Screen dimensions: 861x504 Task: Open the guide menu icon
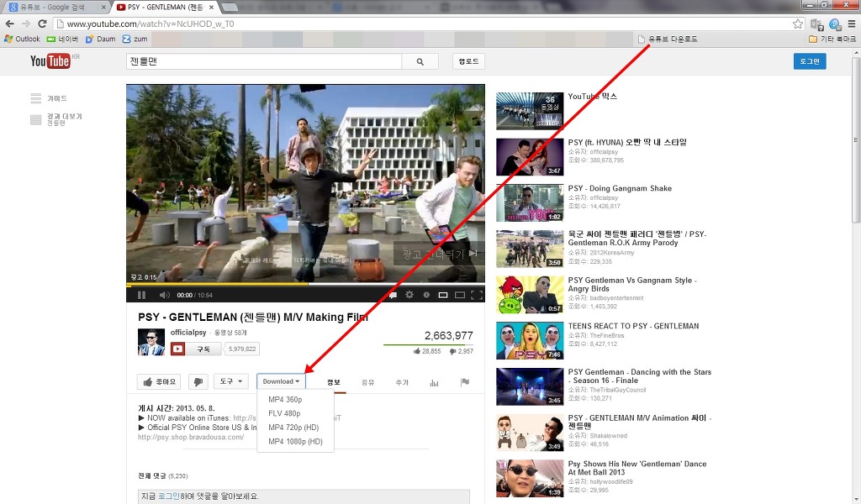[36, 98]
